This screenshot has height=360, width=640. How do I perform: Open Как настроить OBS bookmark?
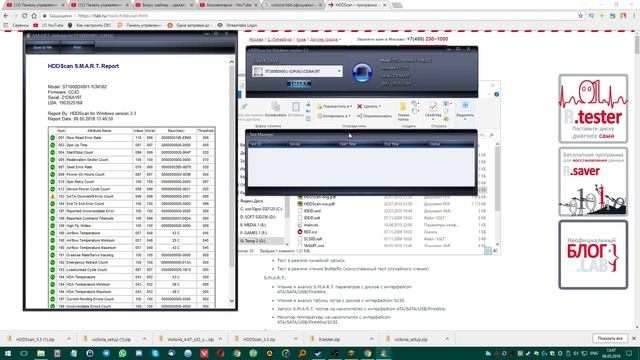[89, 25]
